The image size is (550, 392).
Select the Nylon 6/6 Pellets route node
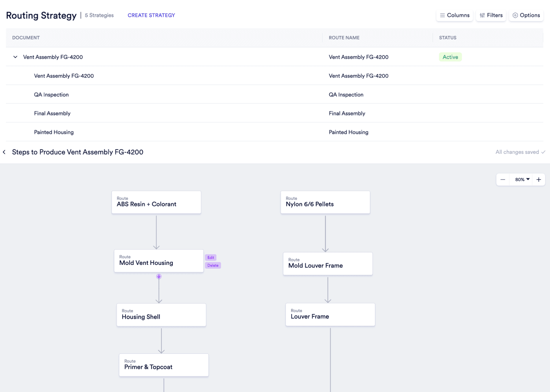click(325, 202)
